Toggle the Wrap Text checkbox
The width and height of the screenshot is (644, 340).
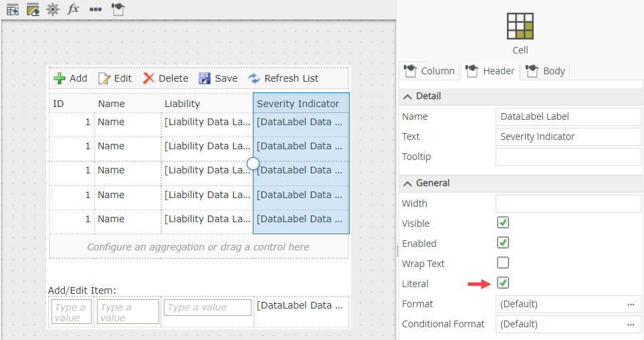[x=503, y=262]
